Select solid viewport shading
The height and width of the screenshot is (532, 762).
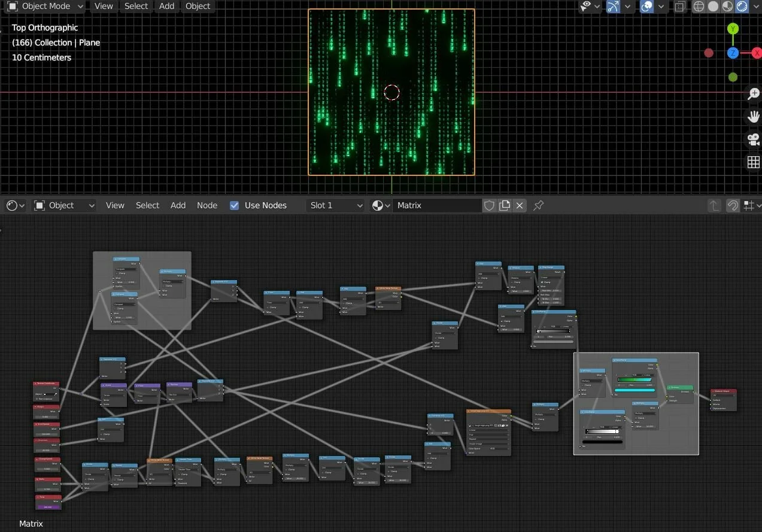tap(713, 7)
